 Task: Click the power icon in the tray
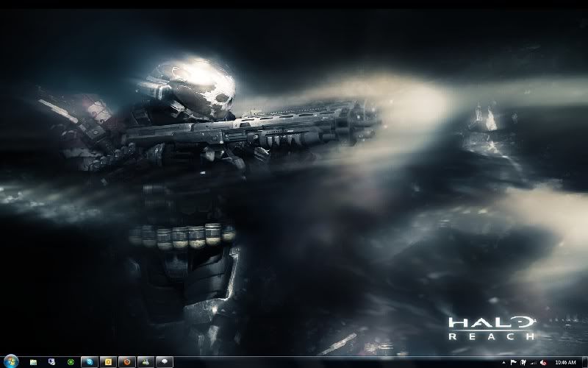[x=523, y=362]
